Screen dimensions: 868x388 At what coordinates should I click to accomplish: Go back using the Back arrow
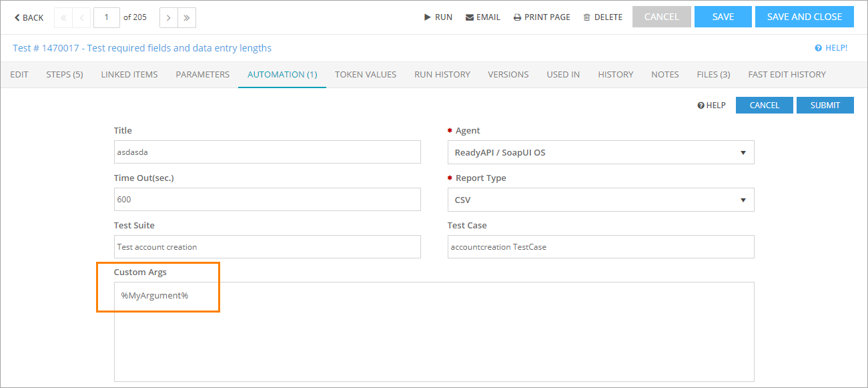(x=29, y=17)
